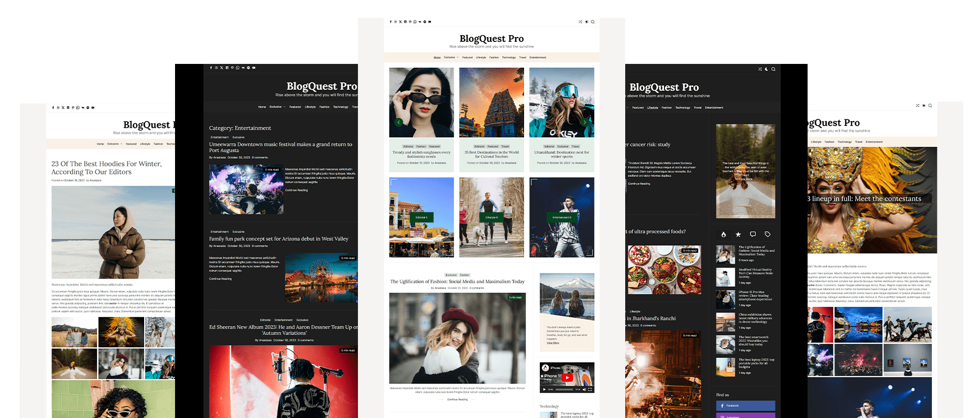
Task: Click shuffle icon in right dark page
Action: (x=760, y=69)
